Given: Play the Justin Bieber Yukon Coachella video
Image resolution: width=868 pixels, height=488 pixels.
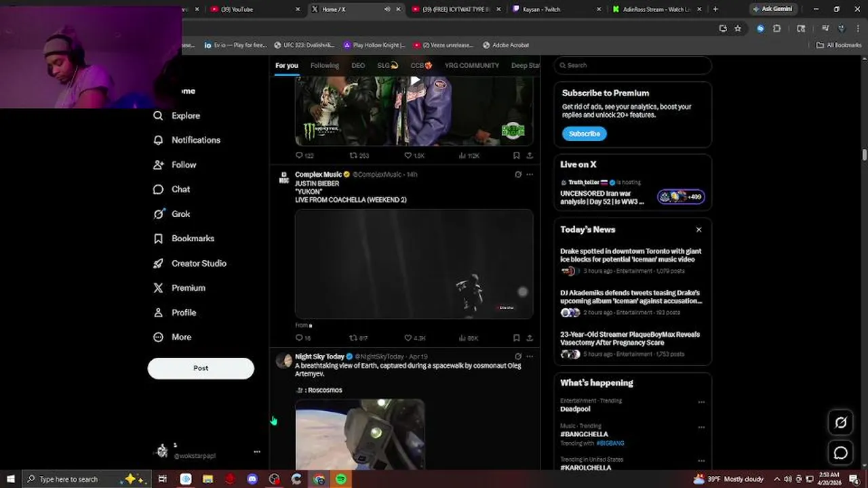Looking at the screenshot, I should pyautogui.click(x=414, y=264).
